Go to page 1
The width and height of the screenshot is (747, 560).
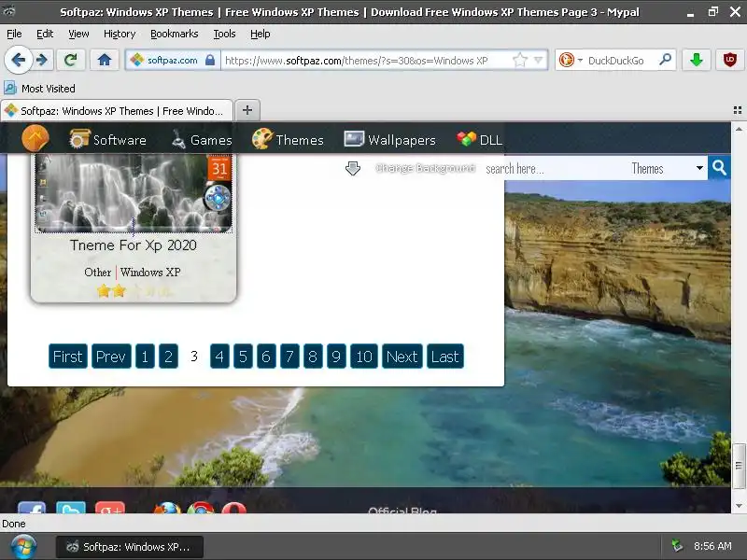(145, 357)
